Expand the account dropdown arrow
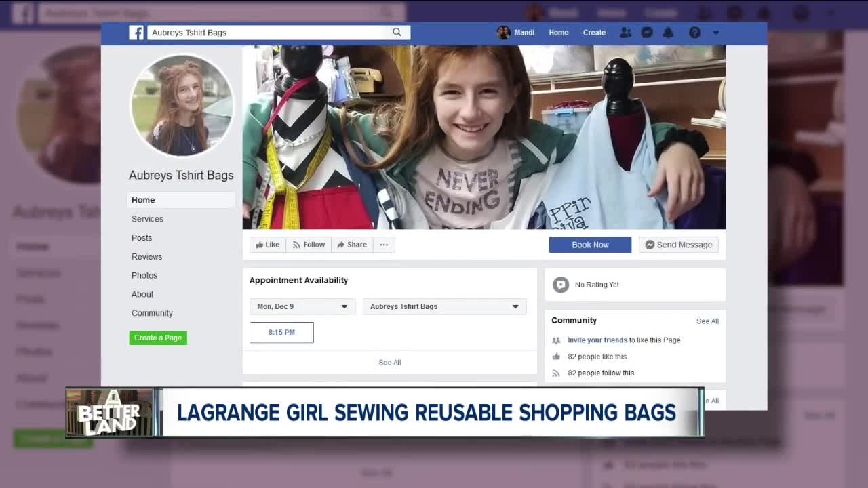The height and width of the screenshot is (488, 868). click(716, 33)
